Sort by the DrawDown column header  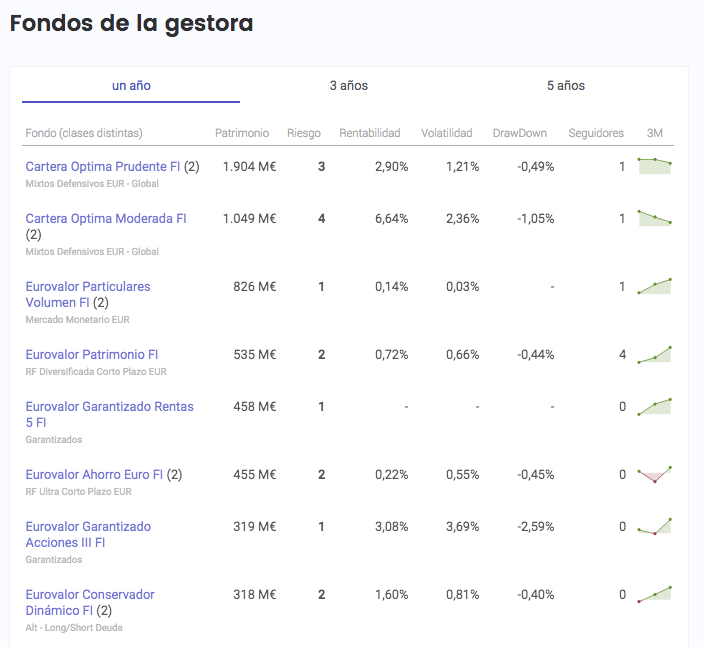(x=519, y=133)
